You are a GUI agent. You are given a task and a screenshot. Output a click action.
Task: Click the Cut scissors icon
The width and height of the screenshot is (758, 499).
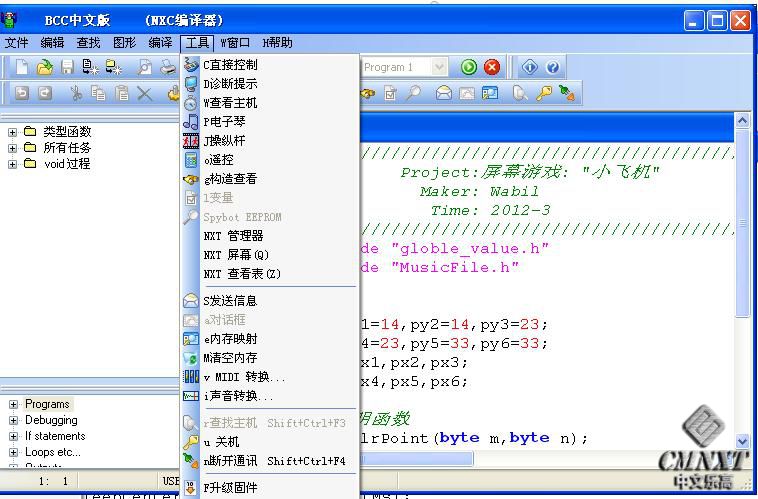pos(76,93)
